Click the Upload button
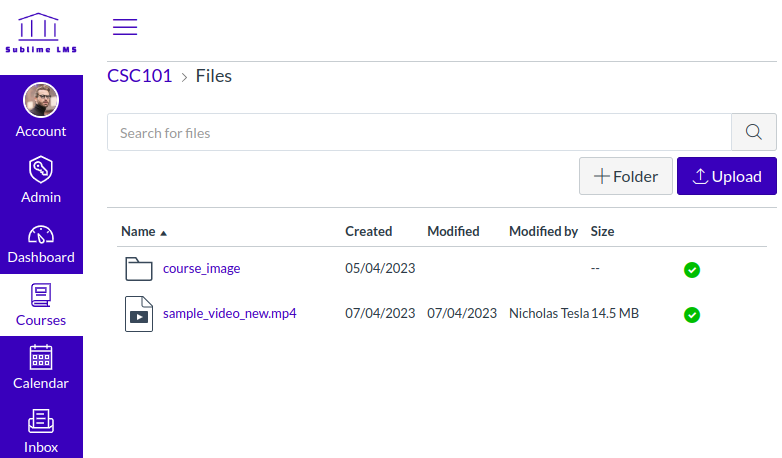 (x=726, y=176)
